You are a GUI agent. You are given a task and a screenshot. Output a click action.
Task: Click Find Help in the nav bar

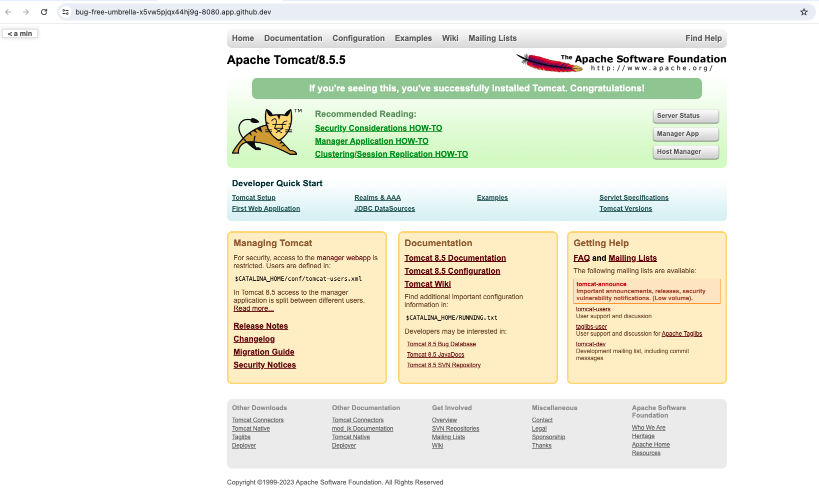tap(703, 38)
